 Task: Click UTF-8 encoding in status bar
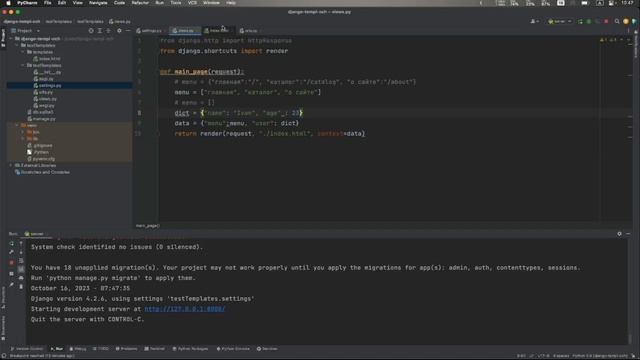[x=543, y=356]
